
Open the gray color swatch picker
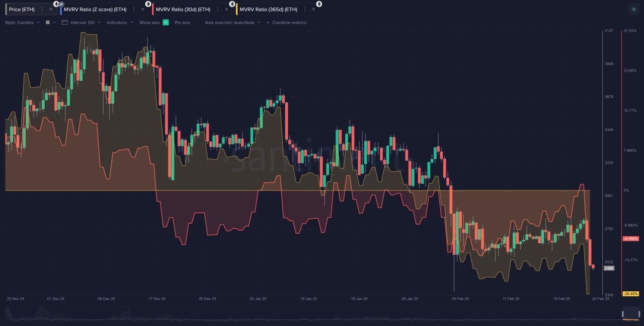[48, 22]
